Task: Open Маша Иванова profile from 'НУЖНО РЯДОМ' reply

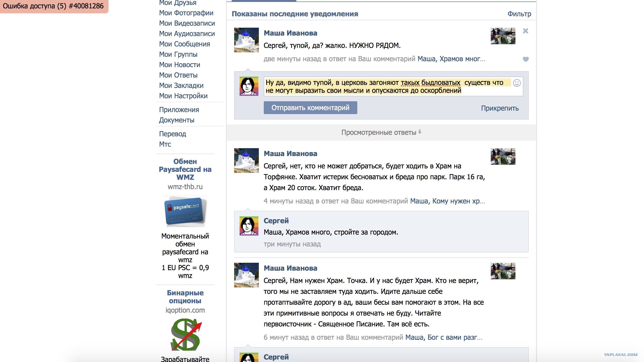Action: pyautogui.click(x=290, y=33)
